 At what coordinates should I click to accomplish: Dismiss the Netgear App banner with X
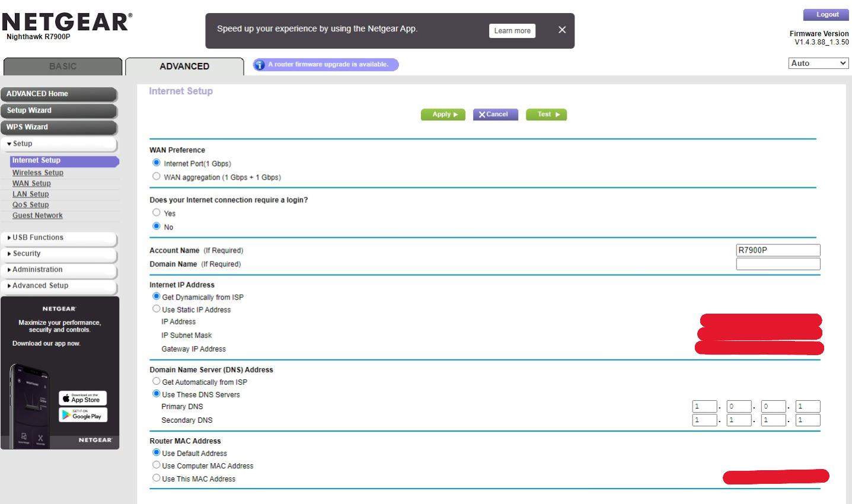(x=562, y=30)
